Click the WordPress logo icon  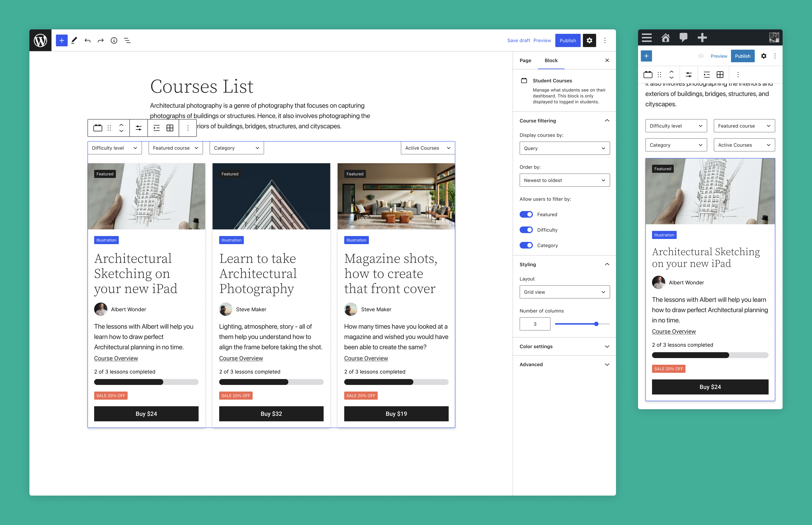tap(40, 40)
